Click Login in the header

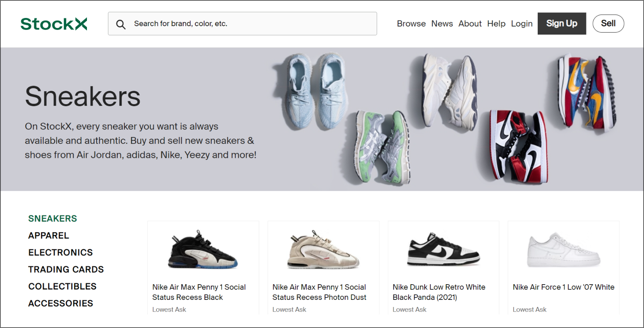click(522, 24)
